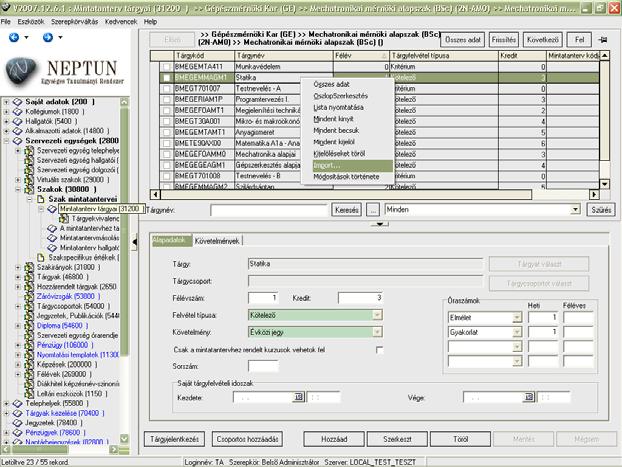Click the Tárgycsoportok node icon
Screen dimensions: 622x467
click(x=29, y=306)
